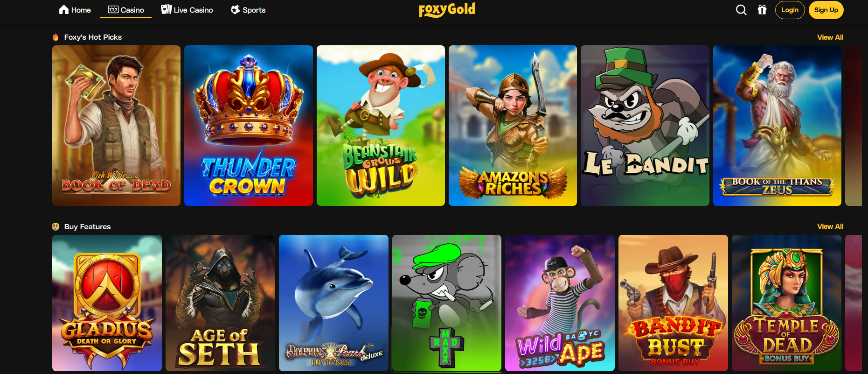Open Gladius Death or Glory game

[x=107, y=303]
